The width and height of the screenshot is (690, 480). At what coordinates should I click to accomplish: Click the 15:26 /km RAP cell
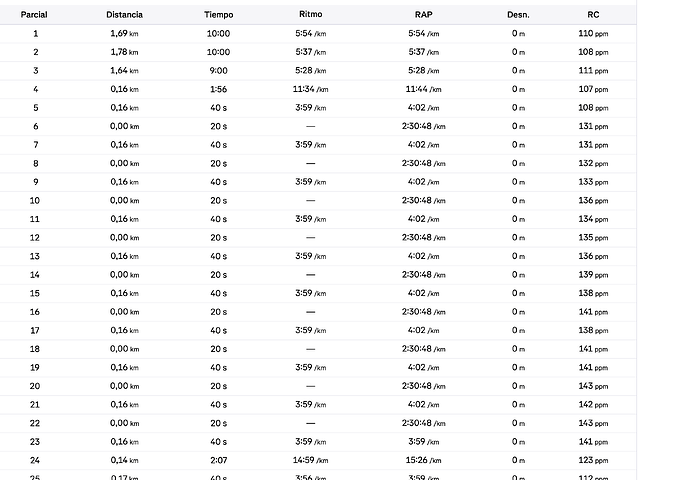424,460
